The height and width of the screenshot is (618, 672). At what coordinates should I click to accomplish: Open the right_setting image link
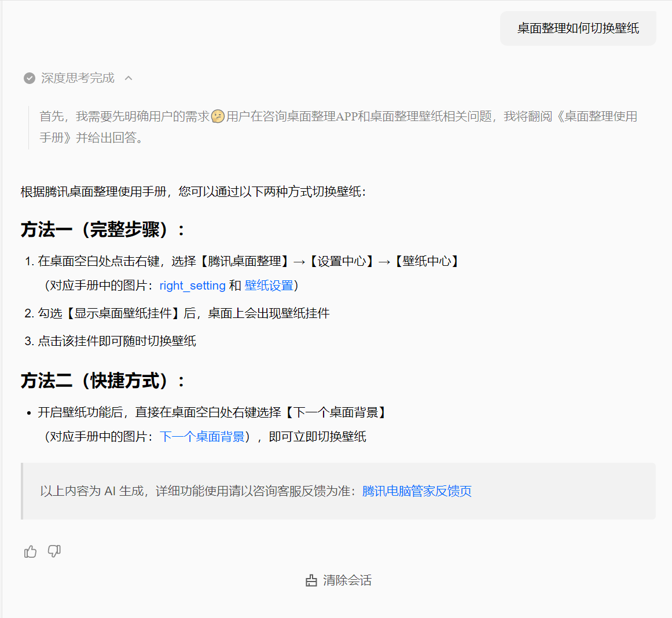coord(192,285)
